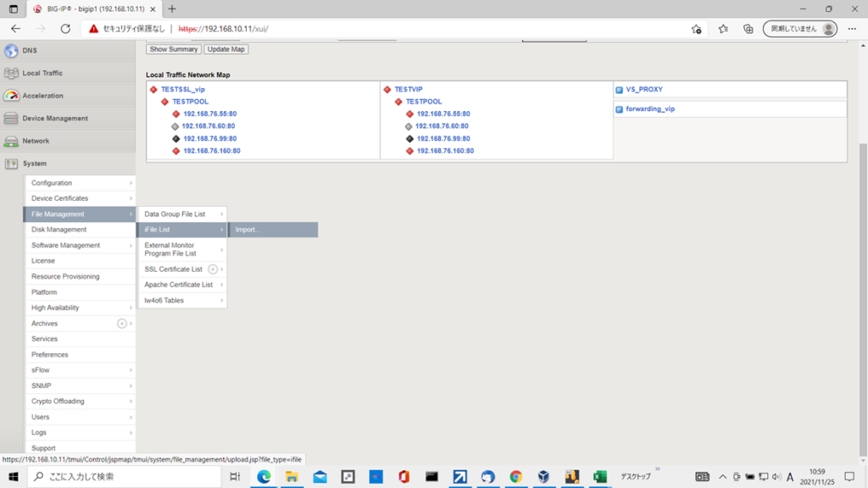Open Excel from the Windows taskbar
Screen dimensions: 868x488
pos(599,477)
